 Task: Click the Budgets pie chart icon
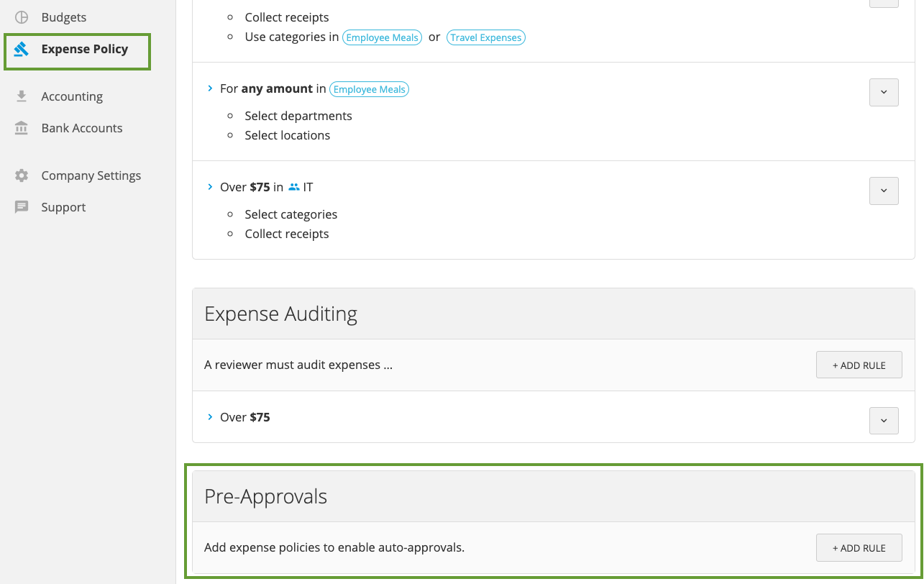tap(22, 17)
